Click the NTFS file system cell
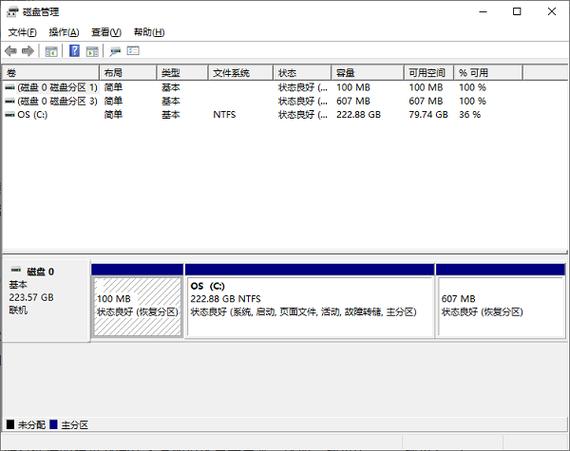This screenshot has width=570, height=451. pyautogui.click(x=224, y=115)
